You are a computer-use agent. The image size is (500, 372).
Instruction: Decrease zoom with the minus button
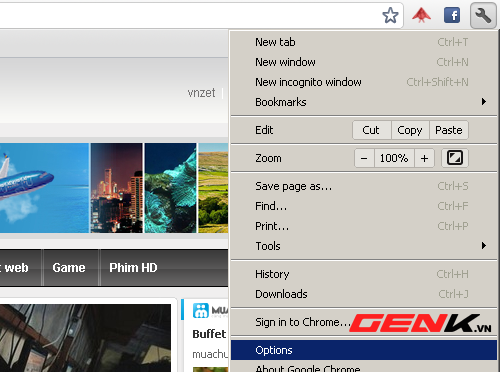pyautogui.click(x=364, y=158)
